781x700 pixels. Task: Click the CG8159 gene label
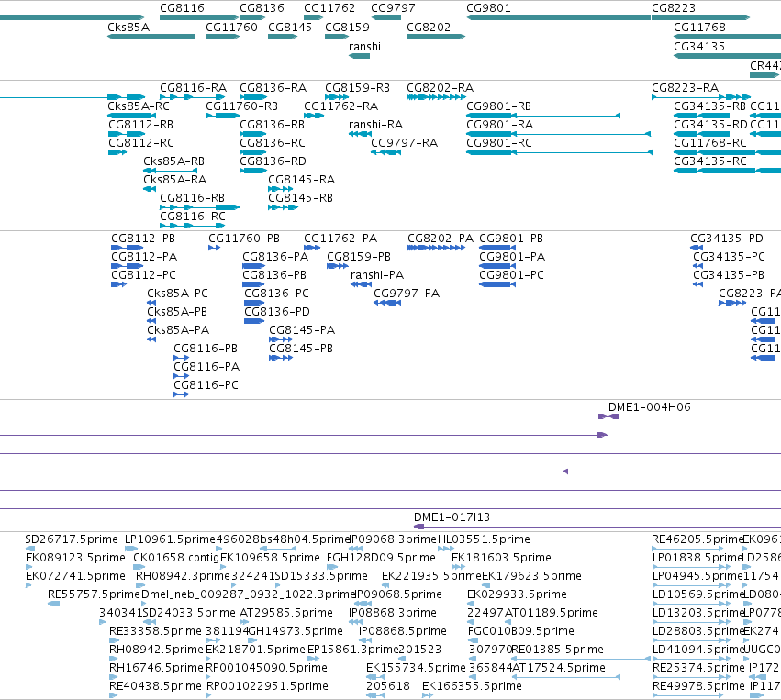pos(347,28)
